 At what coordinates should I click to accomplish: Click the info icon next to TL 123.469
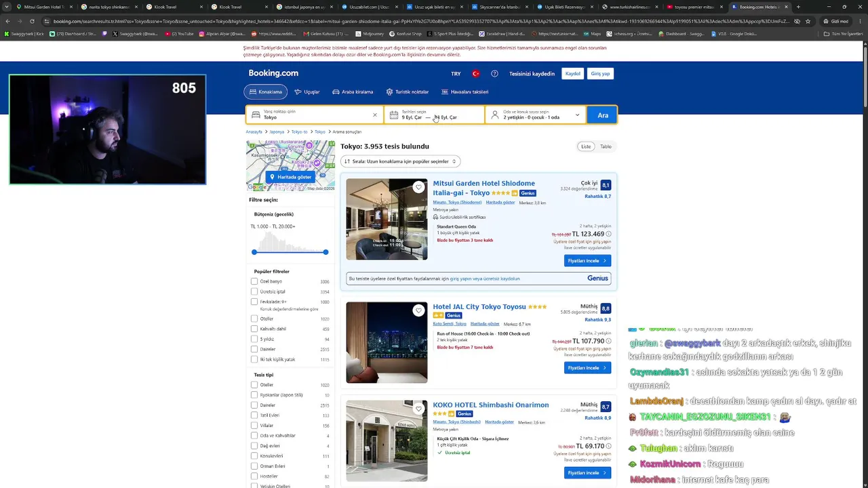[608, 234]
